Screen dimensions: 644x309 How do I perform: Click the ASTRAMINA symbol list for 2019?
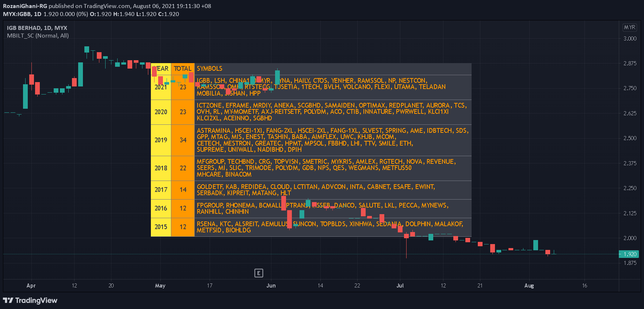point(333,140)
